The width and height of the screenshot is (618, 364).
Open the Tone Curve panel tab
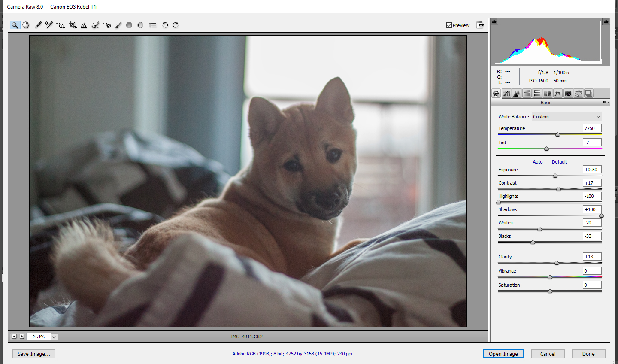click(x=506, y=94)
